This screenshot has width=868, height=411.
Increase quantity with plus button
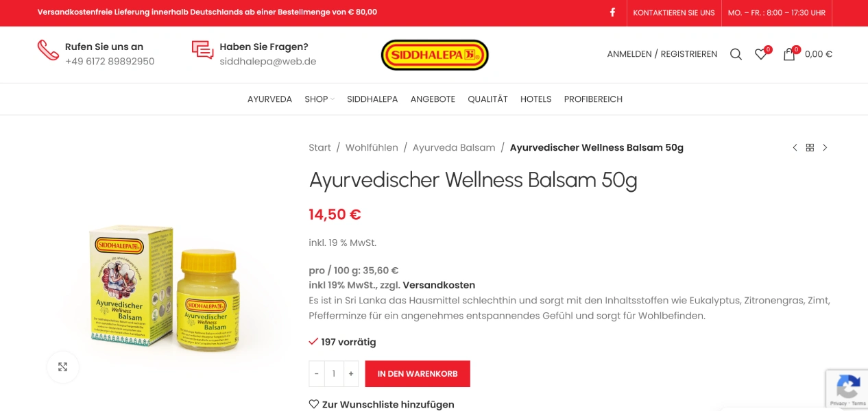[350, 374]
